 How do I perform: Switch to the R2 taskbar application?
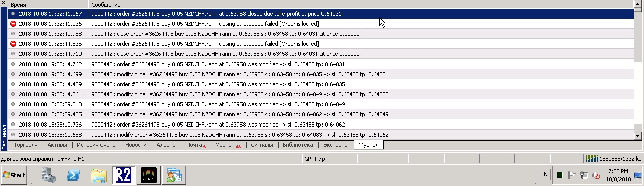click(123, 175)
